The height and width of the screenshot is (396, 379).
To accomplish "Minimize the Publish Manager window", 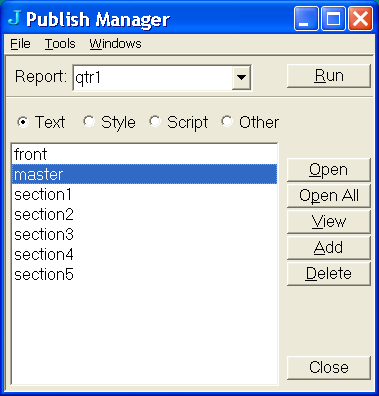I will click(x=306, y=19).
